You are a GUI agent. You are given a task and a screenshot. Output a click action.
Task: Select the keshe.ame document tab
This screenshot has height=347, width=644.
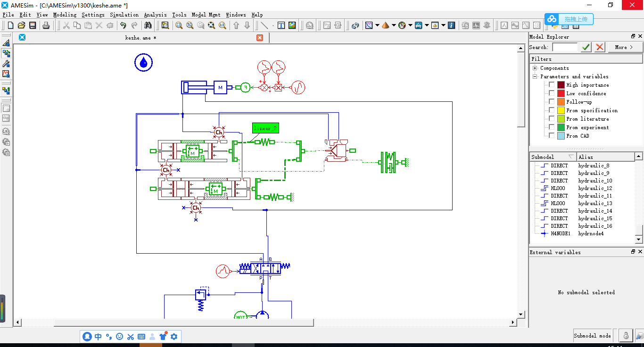(140, 38)
